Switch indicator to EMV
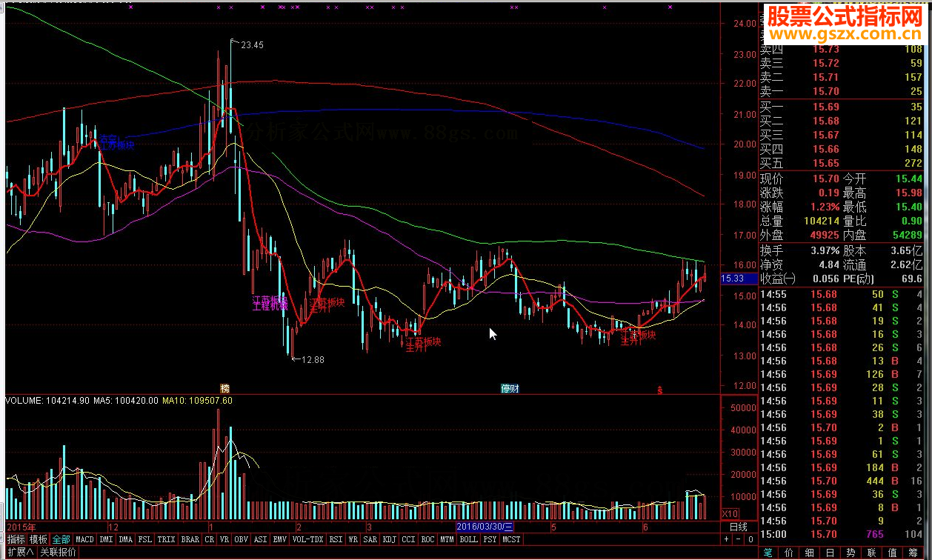The width and height of the screenshot is (932, 560). pyautogui.click(x=280, y=539)
